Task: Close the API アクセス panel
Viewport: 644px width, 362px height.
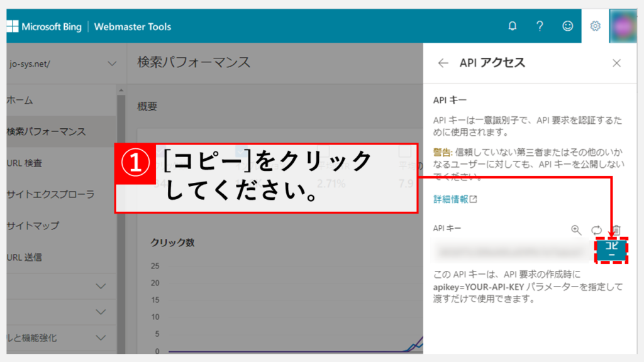Action: 616,63
